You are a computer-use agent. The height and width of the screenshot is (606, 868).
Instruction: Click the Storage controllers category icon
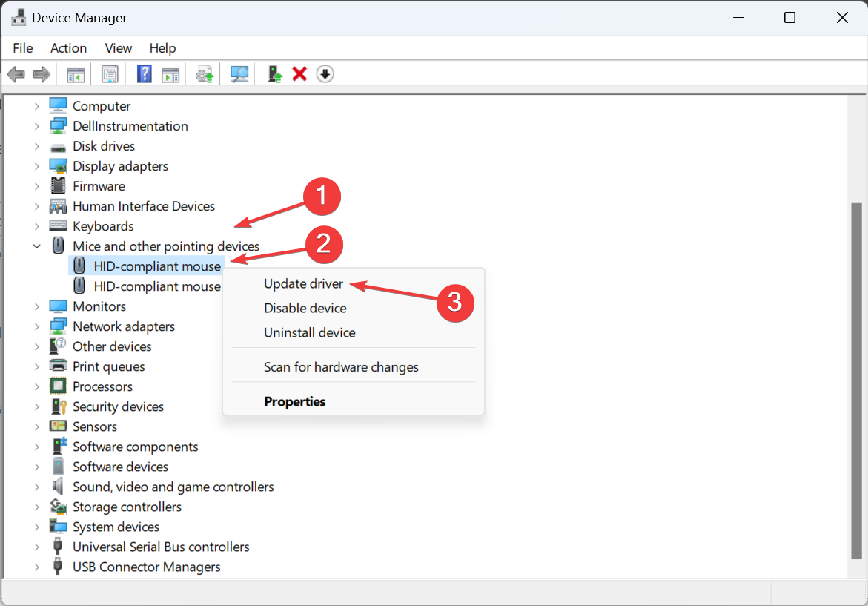58,506
